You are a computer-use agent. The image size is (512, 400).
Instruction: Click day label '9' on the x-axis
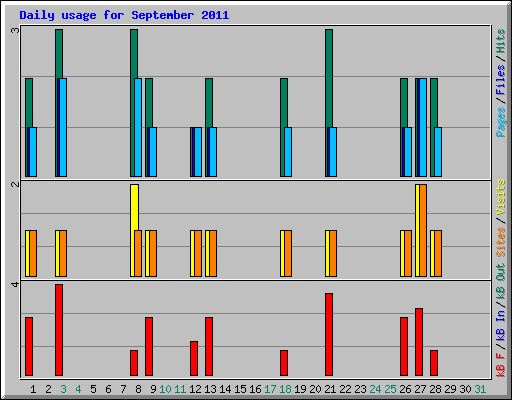pyautogui.click(x=153, y=389)
